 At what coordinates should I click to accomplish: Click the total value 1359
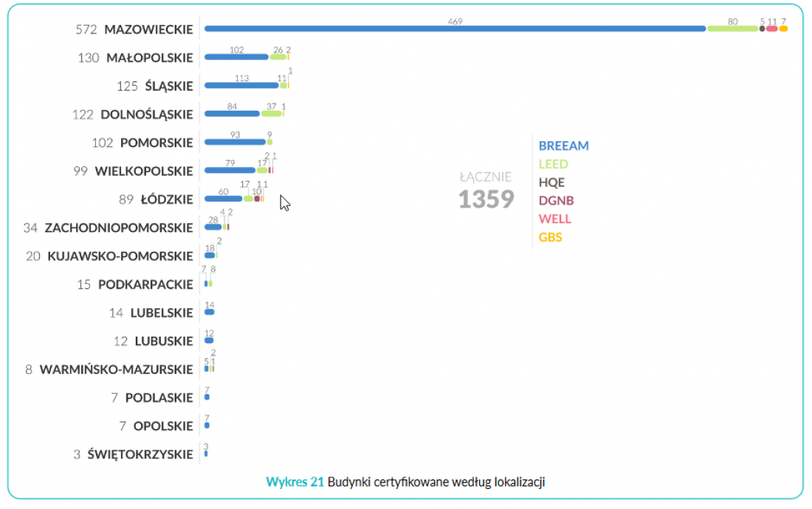[486, 199]
